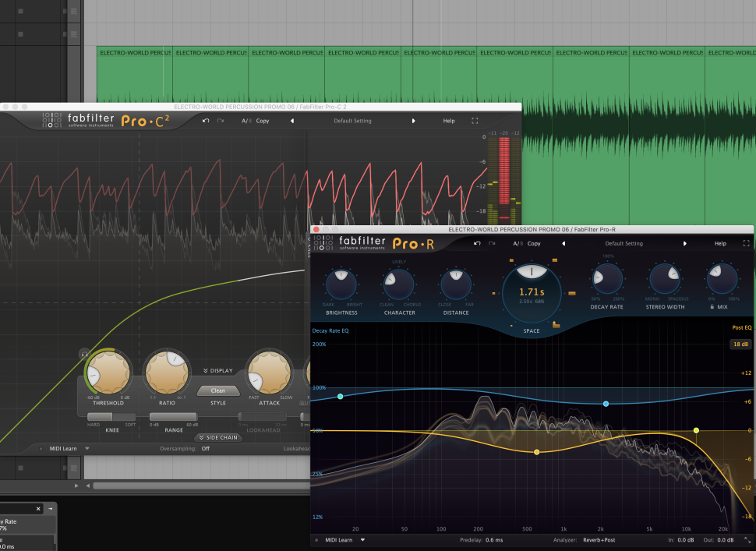Switch A/B state in Pro-R

(x=518, y=243)
